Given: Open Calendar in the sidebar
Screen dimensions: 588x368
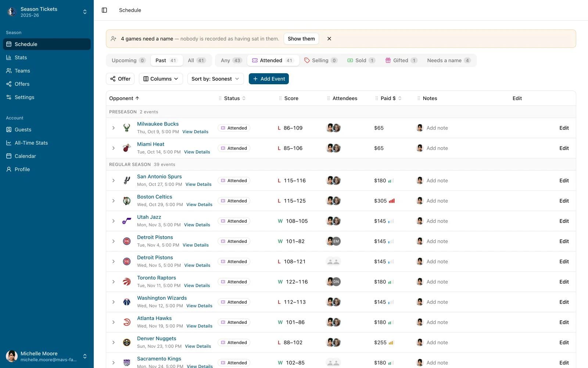Looking at the screenshot, I should click(47, 156).
